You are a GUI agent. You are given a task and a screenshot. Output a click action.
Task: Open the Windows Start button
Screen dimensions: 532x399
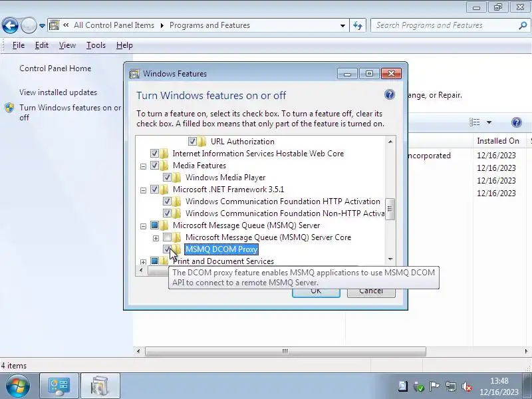[17, 386]
